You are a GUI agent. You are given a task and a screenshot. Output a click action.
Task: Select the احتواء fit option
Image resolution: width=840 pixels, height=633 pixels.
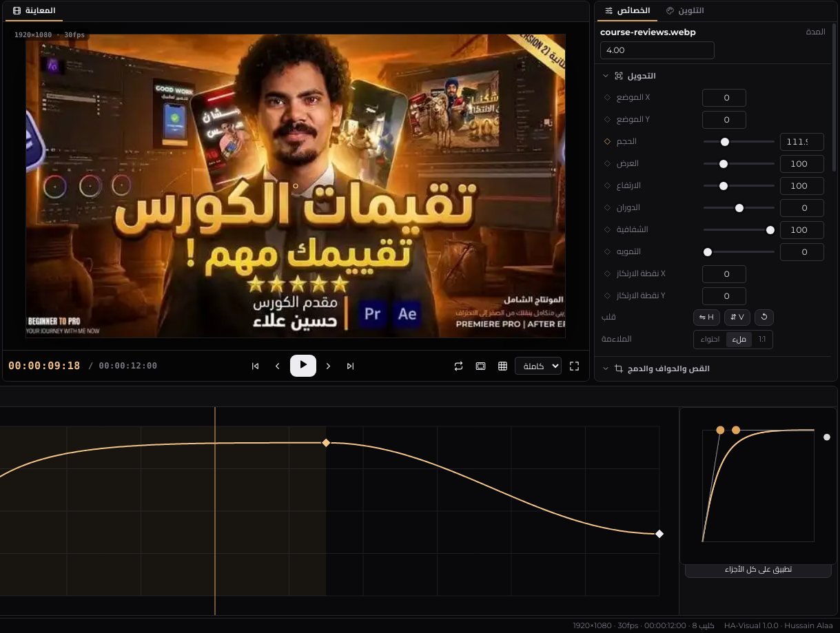click(710, 340)
